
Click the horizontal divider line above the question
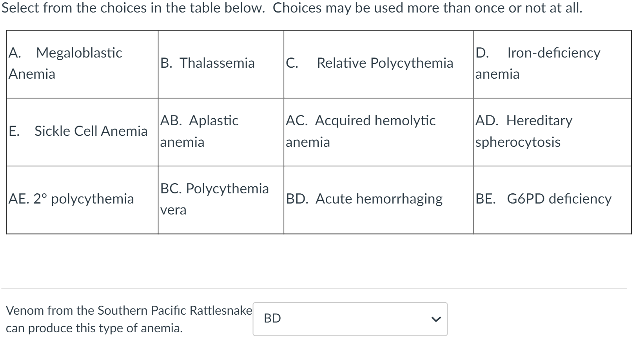[x=314, y=288]
